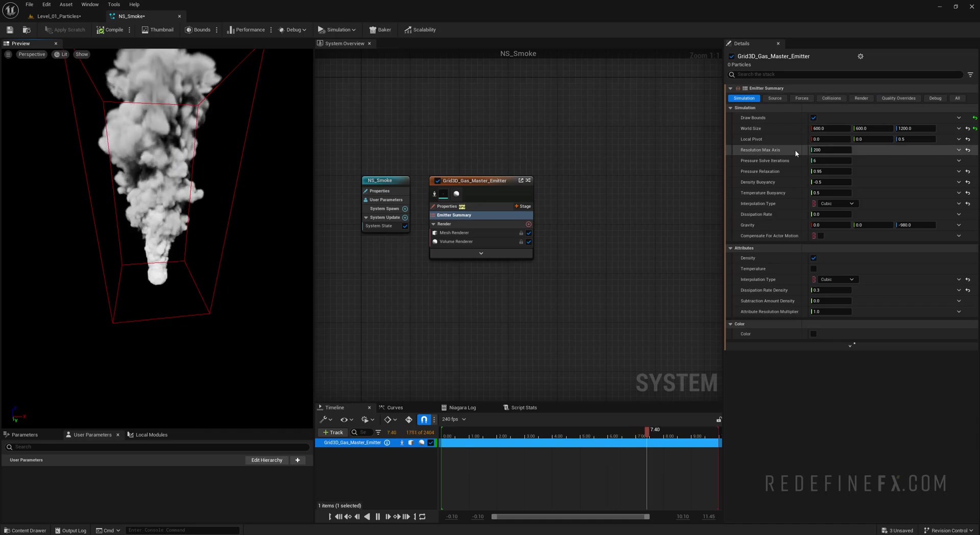Add a renderer with the Render plus icon
Viewport: 980px width, 535px height.
tap(528, 224)
